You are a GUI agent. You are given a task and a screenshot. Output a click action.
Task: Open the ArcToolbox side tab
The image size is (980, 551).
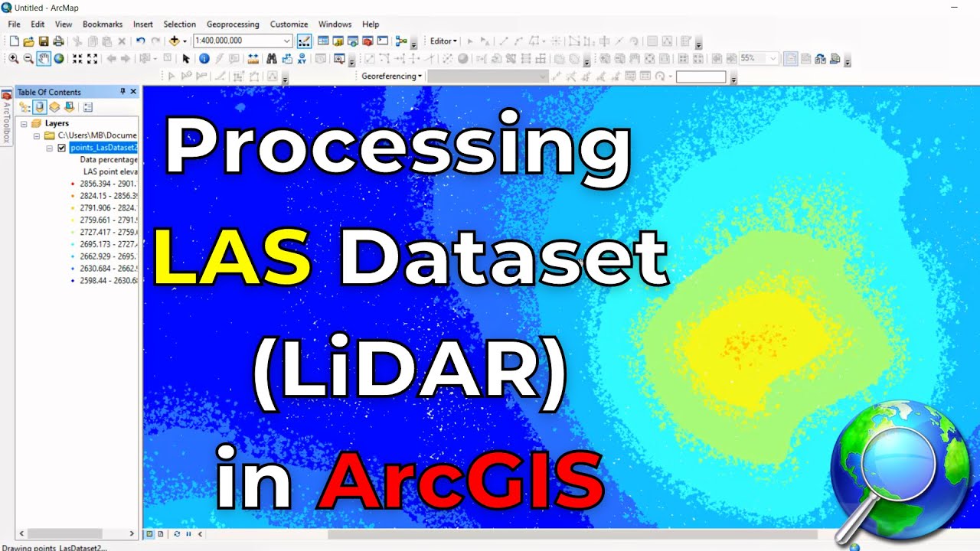click(6, 118)
